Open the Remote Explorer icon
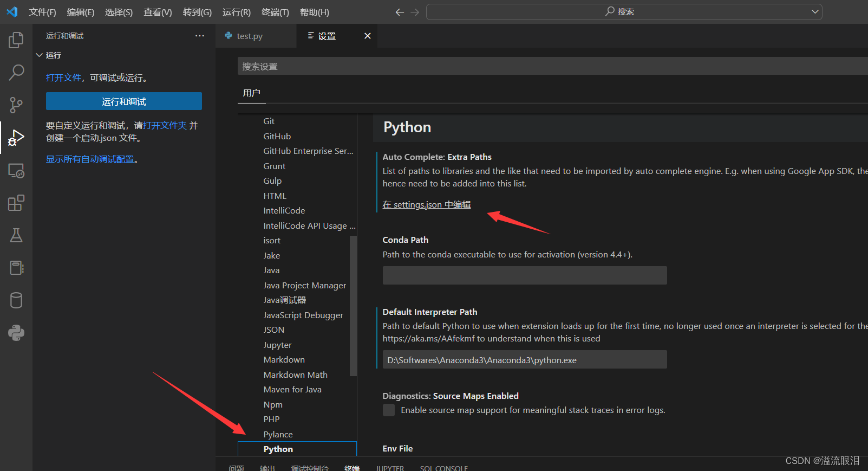The width and height of the screenshot is (868, 471). click(16, 171)
